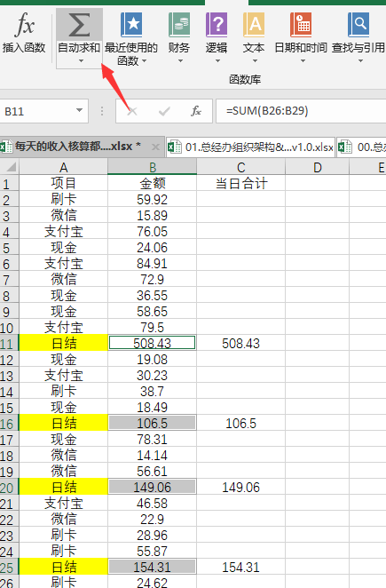The height and width of the screenshot is (588, 386).
Task: Open Recently Used functions (最近使用的函数)
Action: click(131, 37)
